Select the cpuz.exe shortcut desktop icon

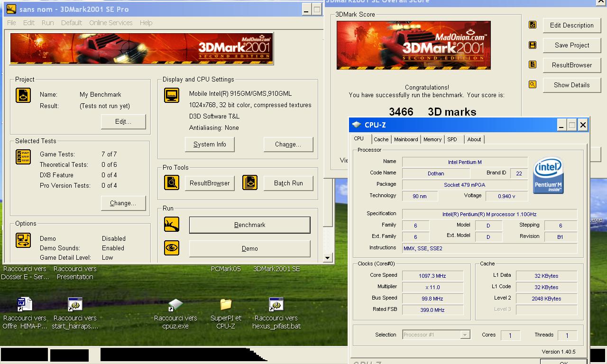pos(175,304)
